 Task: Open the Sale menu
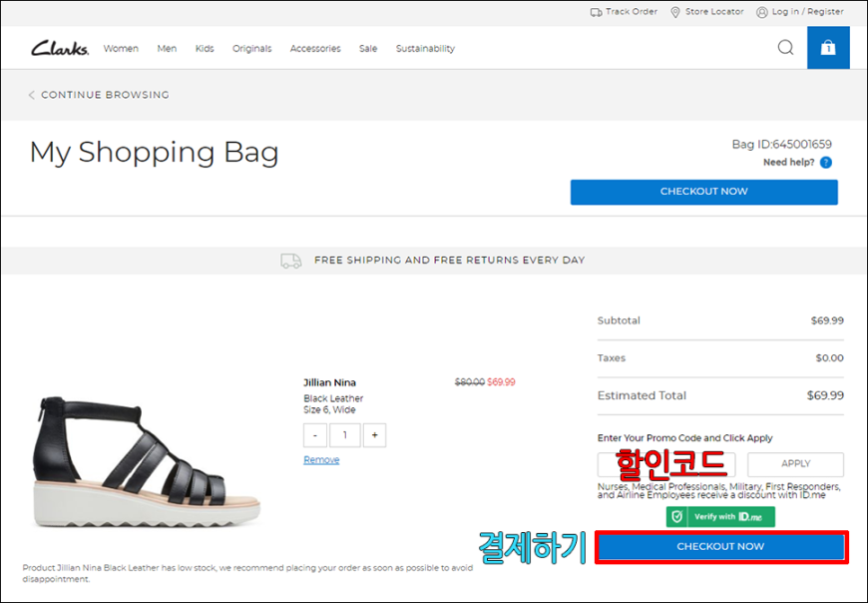pos(368,49)
